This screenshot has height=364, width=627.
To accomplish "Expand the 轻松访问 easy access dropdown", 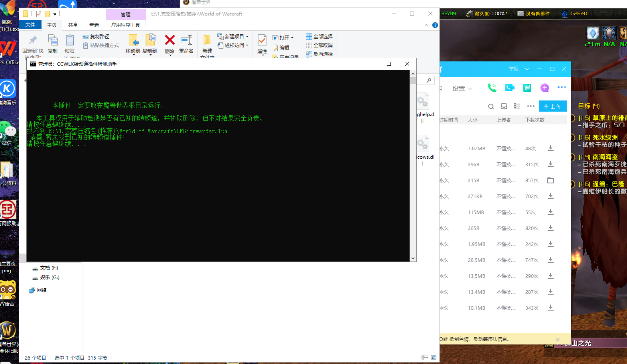I will (x=233, y=45).
